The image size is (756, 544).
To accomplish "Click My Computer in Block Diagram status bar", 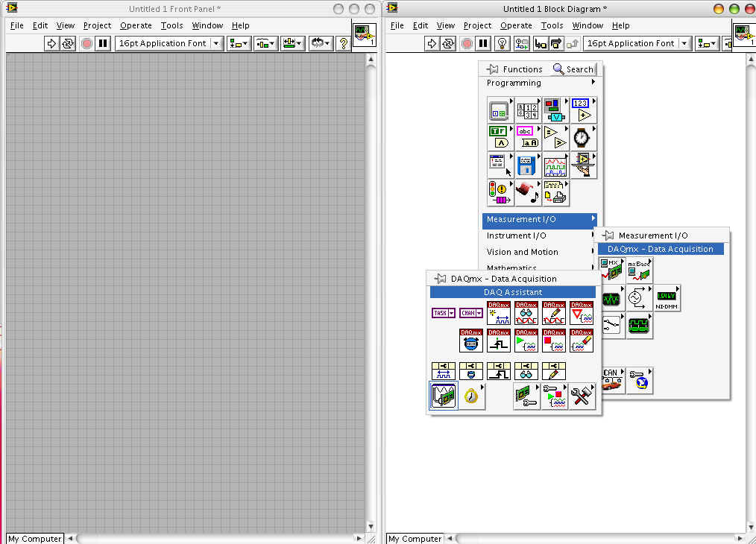I will [x=415, y=539].
